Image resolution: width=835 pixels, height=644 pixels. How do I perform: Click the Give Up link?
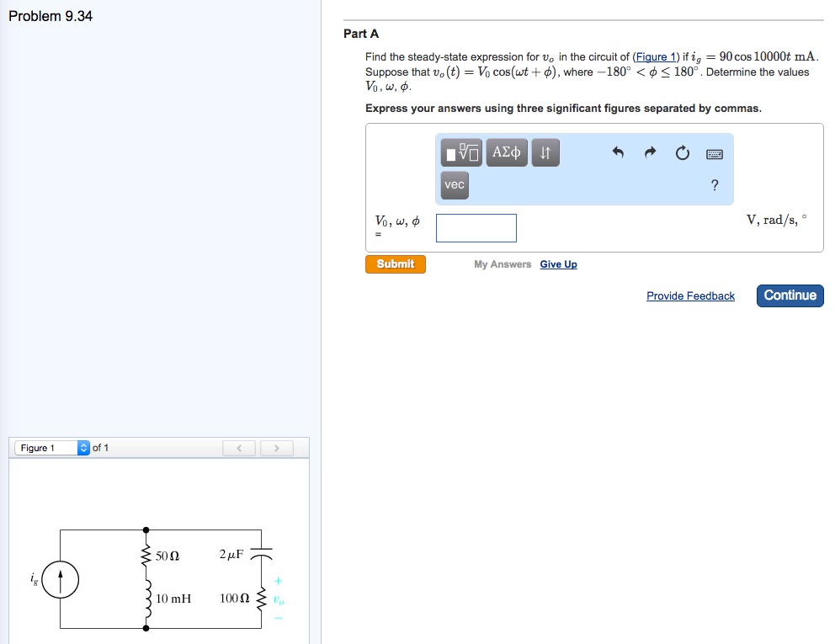tap(558, 263)
